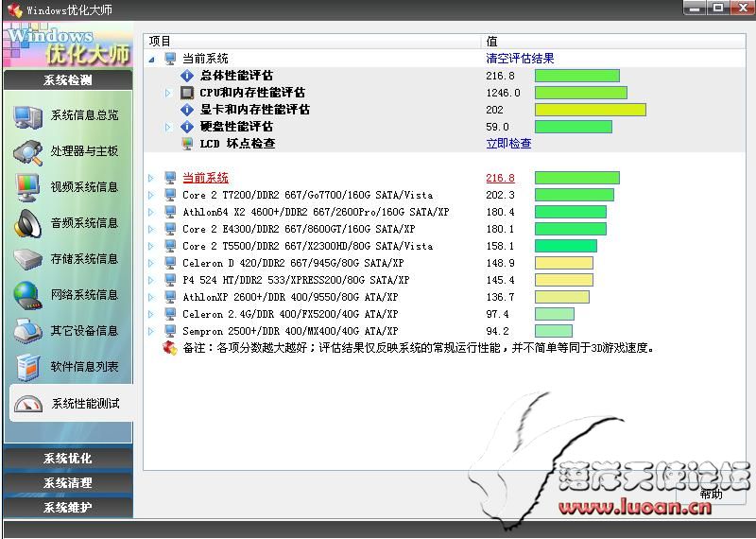
Task: Expand the P4 524 HT row
Action: [151, 280]
